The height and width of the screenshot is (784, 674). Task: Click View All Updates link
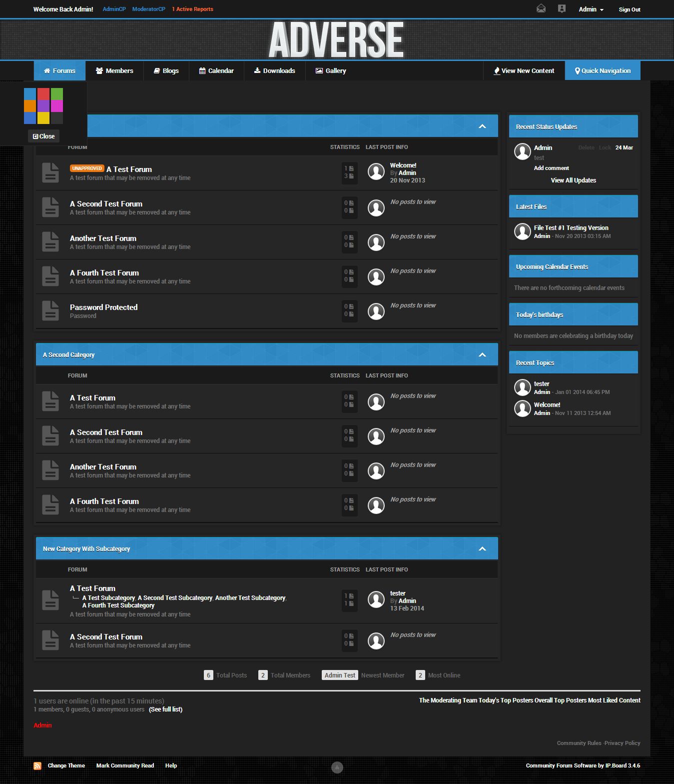[x=573, y=180]
